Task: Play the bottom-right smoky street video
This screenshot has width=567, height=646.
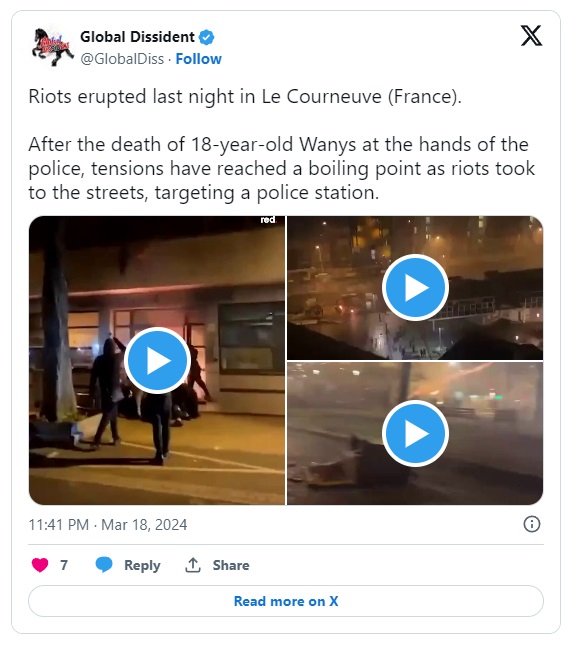Action: point(415,433)
